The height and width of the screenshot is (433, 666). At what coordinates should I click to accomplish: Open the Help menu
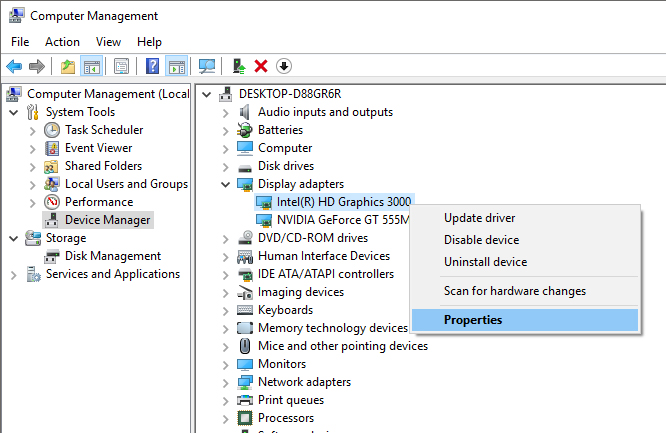click(x=149, y=42)
